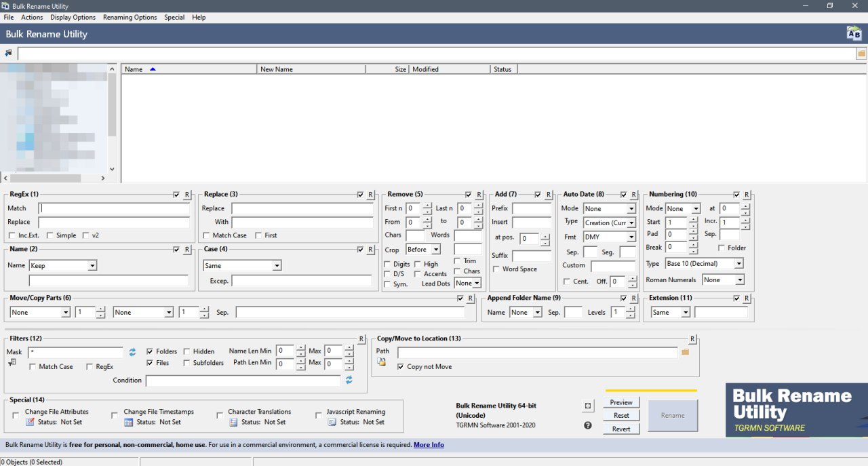Reset Name (2) group with R button

click(x=187, y=250)
